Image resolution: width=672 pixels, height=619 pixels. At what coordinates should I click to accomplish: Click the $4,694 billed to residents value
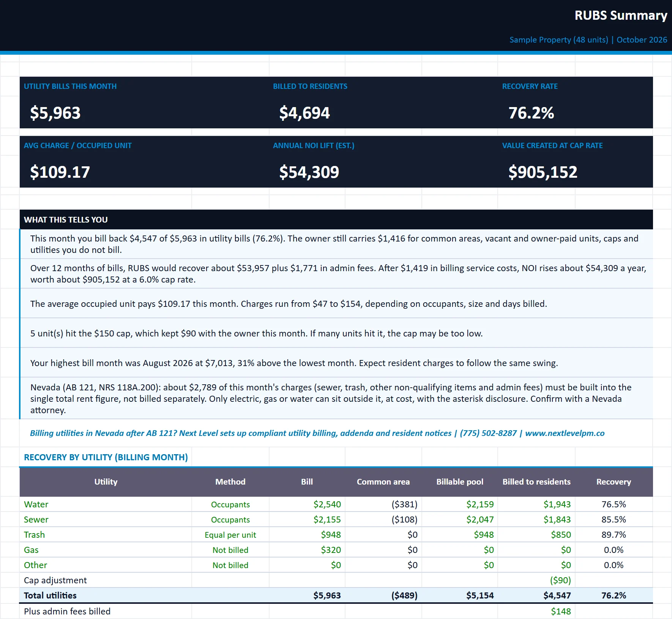[x=304, y=113]
